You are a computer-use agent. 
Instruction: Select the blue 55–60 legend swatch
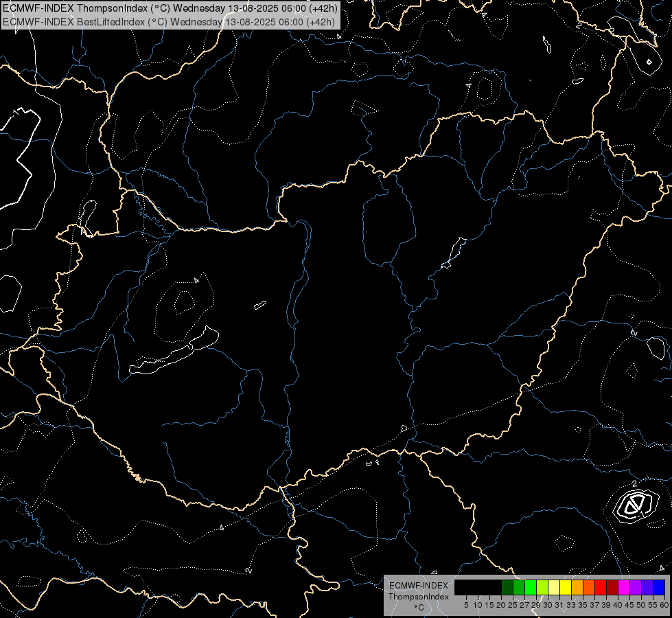(x=659, y=588)
